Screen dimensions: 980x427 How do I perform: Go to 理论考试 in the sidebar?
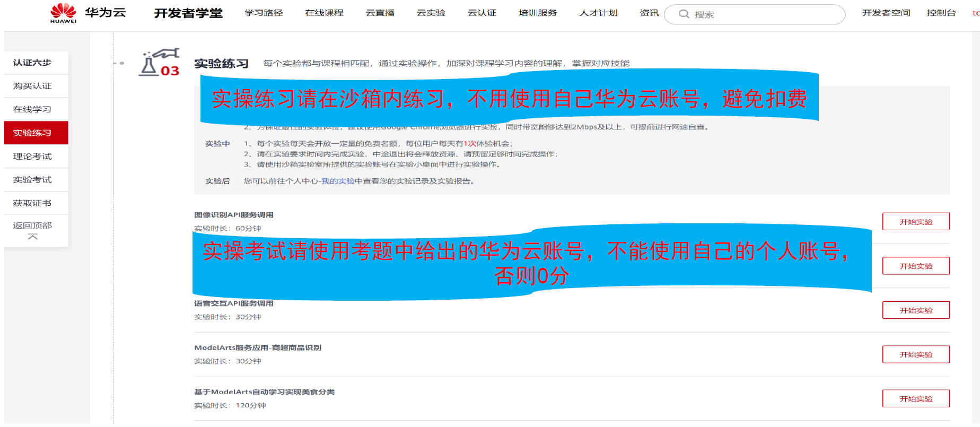[x=36, y=156]
